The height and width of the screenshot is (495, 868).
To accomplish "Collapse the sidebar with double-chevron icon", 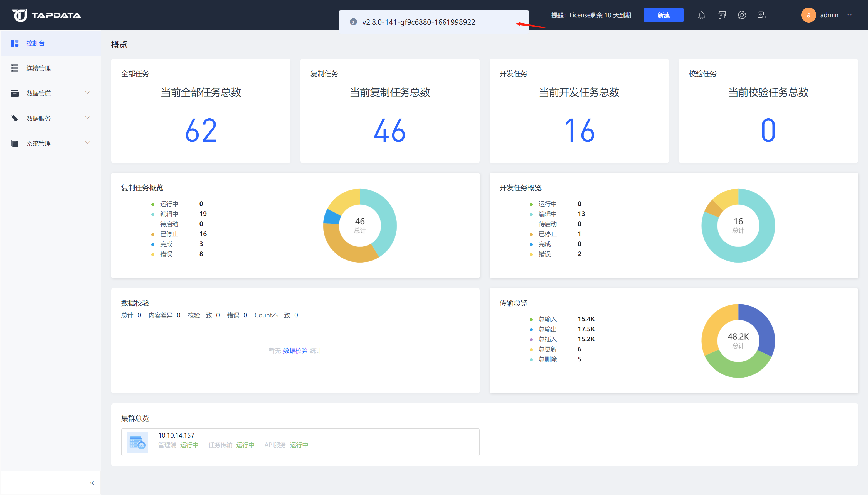I will (x=92, y=483).
